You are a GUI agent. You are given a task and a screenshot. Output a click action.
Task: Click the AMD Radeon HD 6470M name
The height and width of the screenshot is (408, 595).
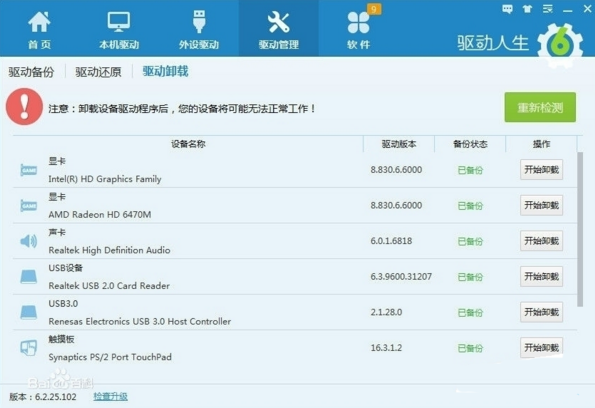100,214
